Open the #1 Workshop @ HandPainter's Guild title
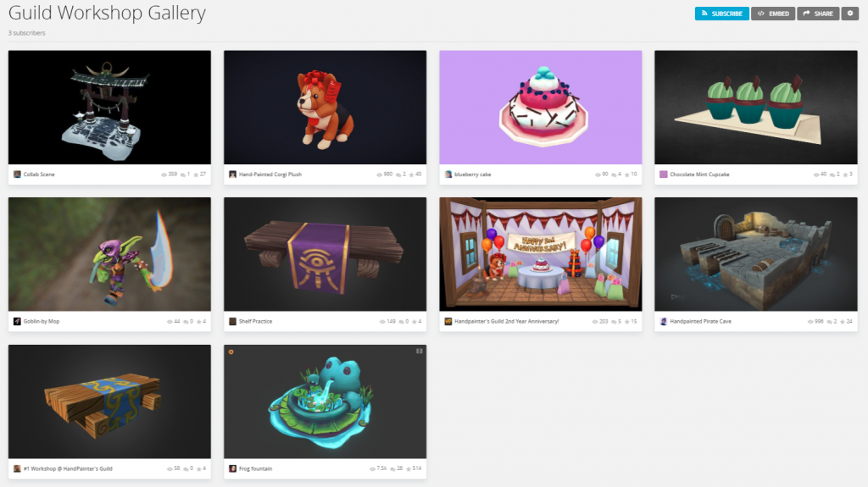Viewport: 868px width, 487px height. pos(68,468)
